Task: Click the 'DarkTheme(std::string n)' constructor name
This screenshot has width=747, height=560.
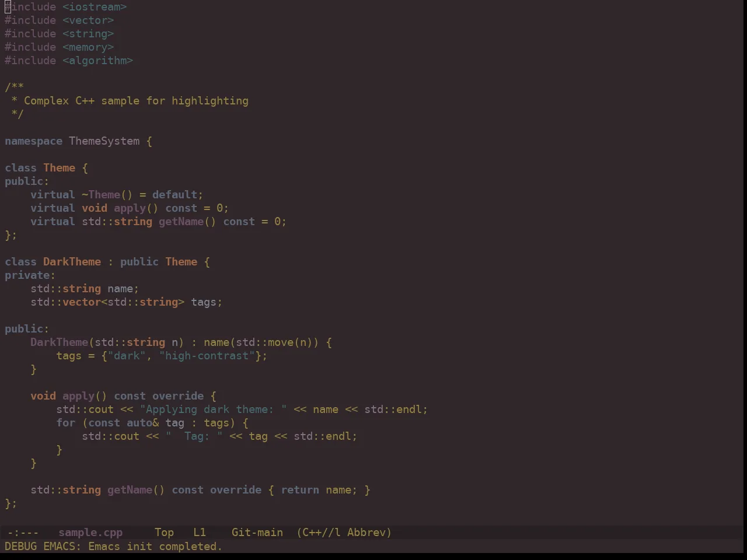Action: (60, 342)
